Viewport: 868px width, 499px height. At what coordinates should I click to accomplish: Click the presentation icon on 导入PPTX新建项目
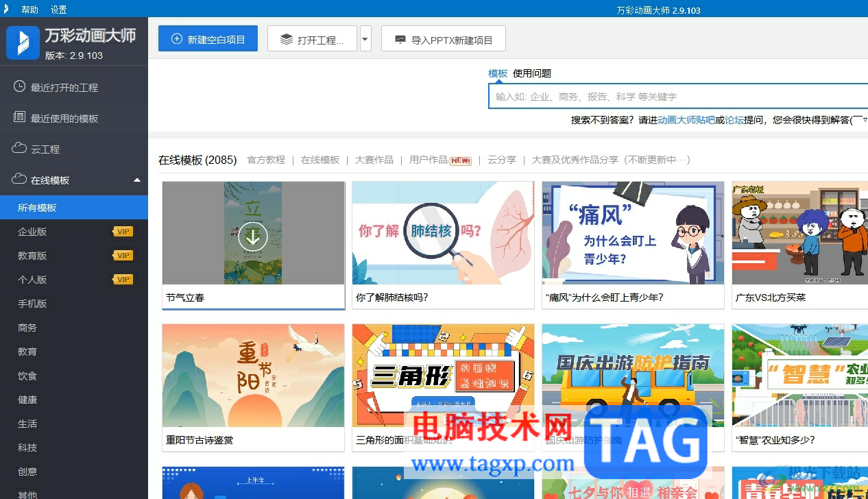400,40
